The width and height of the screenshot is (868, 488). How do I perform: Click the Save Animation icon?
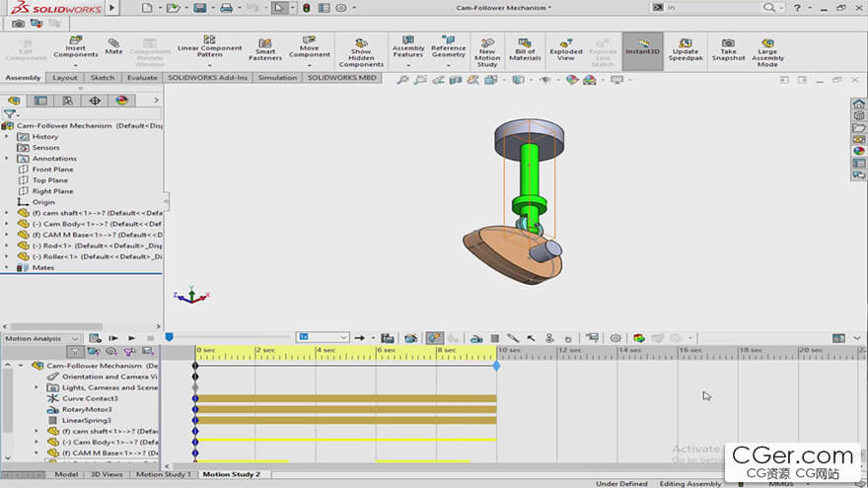(388, 338)
